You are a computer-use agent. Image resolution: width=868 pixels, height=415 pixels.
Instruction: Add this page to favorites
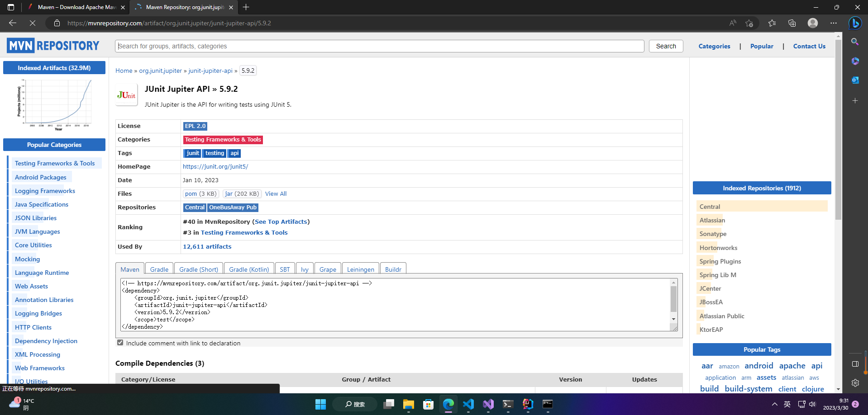(749, 23)
